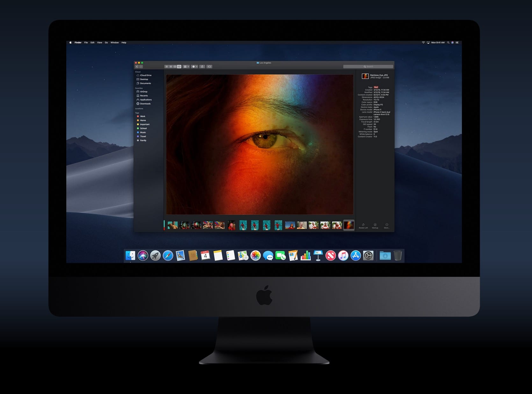Open FaceTime from the Dock

(280, 255)
